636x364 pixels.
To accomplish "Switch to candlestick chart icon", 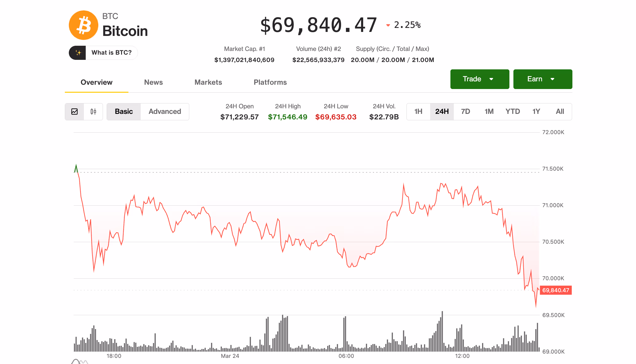I will tap(93, 112).
